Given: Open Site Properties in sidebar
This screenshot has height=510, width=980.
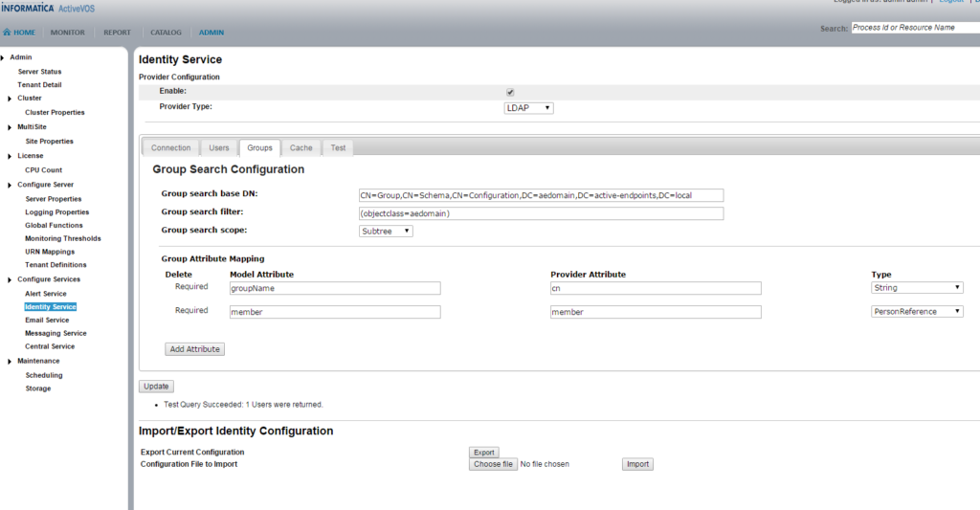Looking at the screenshot, I should [x=49, y=142].
